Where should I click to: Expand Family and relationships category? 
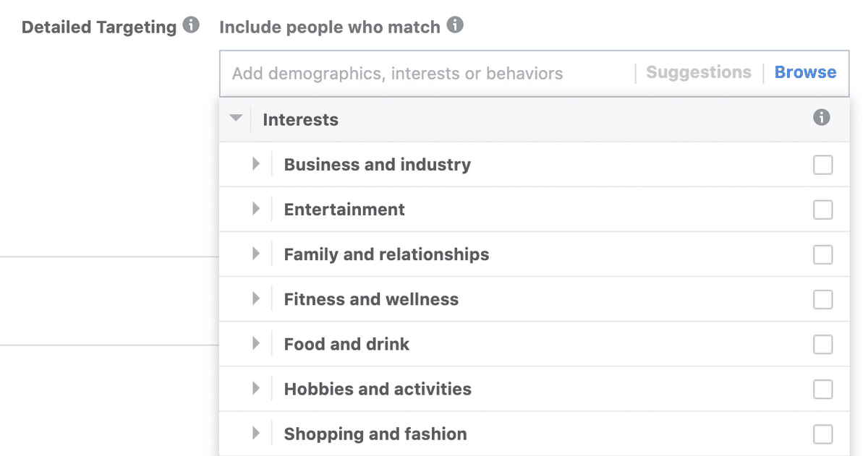pos(256,254)
